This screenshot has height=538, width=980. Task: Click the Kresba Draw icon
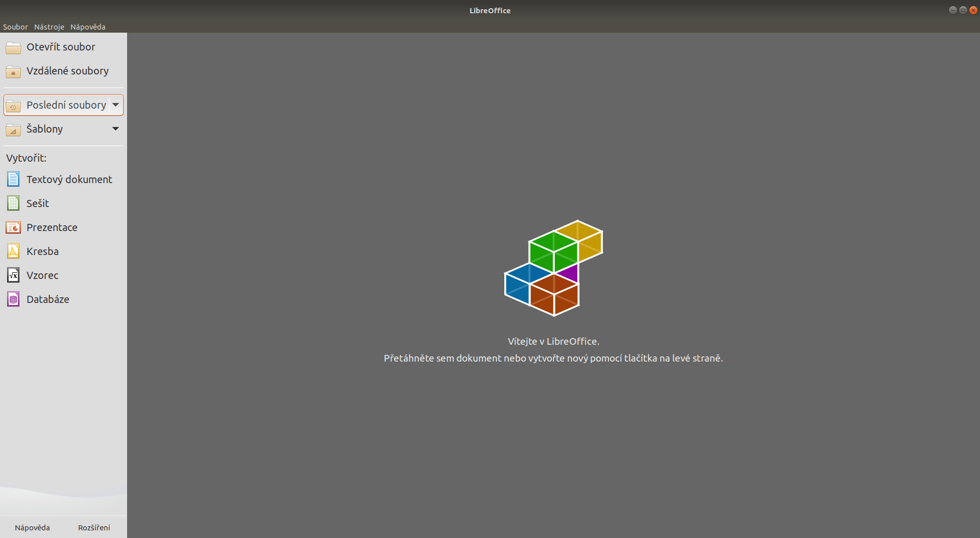click(x=13, y=251)
